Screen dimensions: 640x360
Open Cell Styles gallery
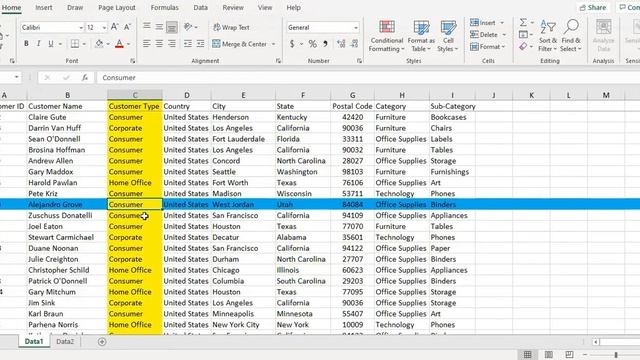[x=448, y=36]
